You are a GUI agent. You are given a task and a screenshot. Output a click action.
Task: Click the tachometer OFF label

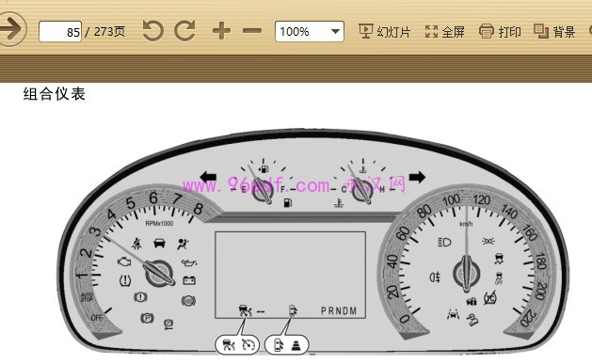click(x=97, y=318)
